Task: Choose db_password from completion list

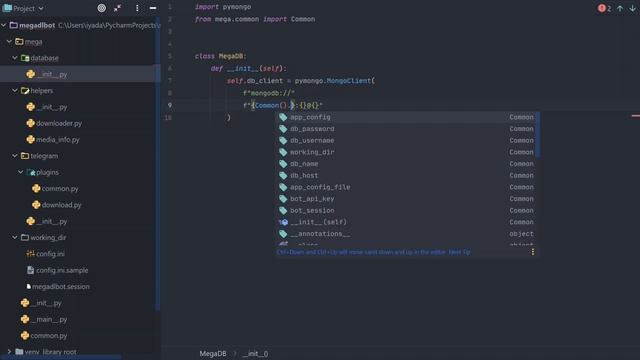Action: pyautogui.click(x=406, y=129)
